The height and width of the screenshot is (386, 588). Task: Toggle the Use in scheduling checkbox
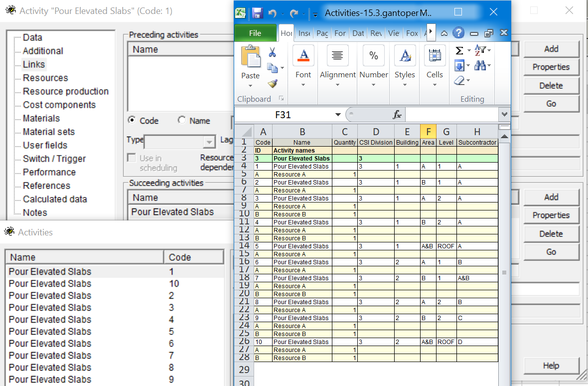131,158
